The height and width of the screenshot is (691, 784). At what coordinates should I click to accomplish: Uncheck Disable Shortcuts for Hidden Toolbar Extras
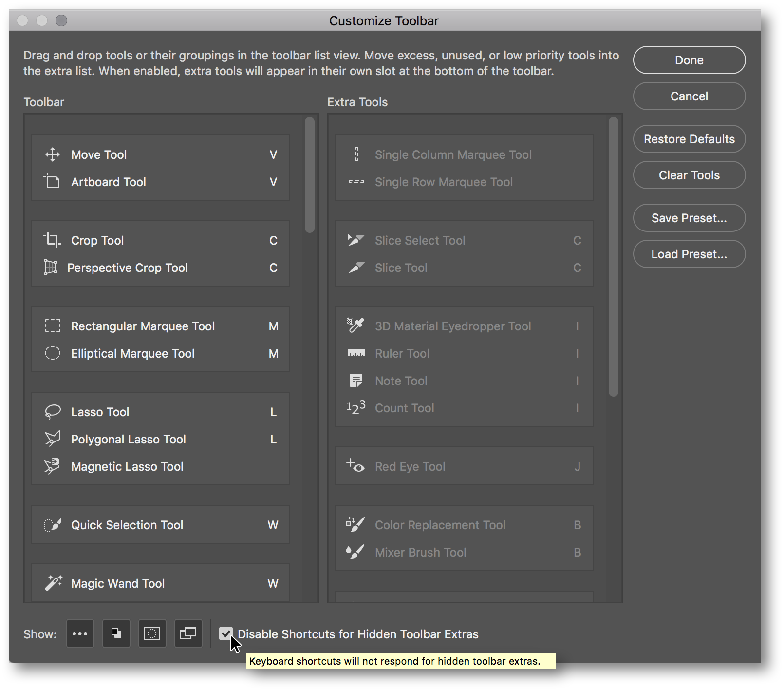point(225,633)
